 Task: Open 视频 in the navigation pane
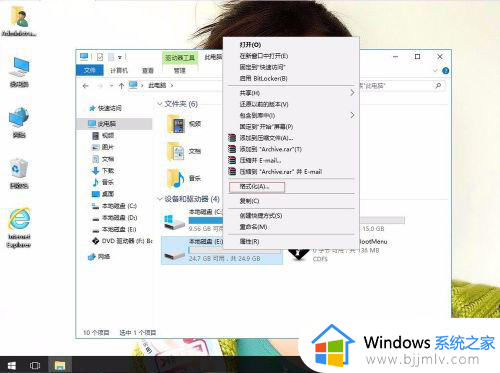(108, 135)
